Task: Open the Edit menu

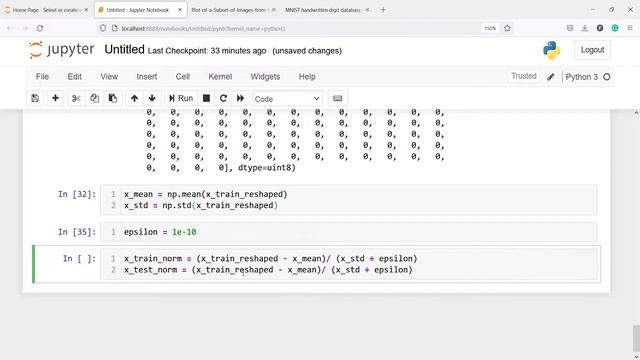Action: (75, 77)
